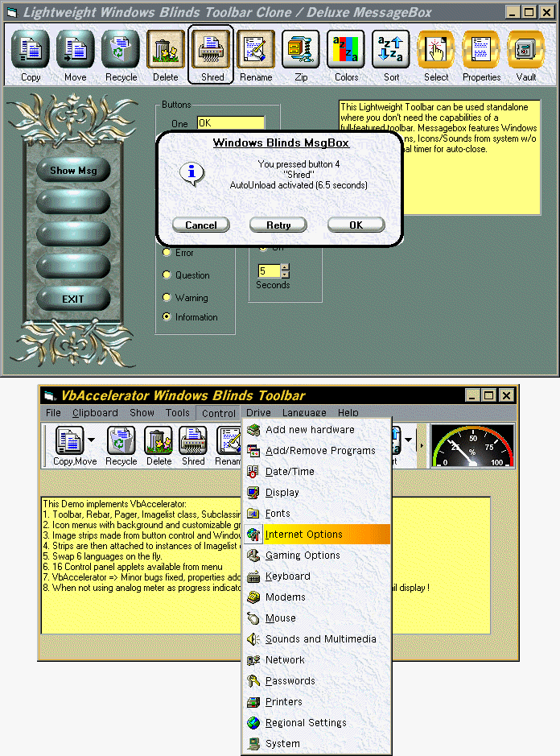Select the Zip tool icon

click(300, 51)
